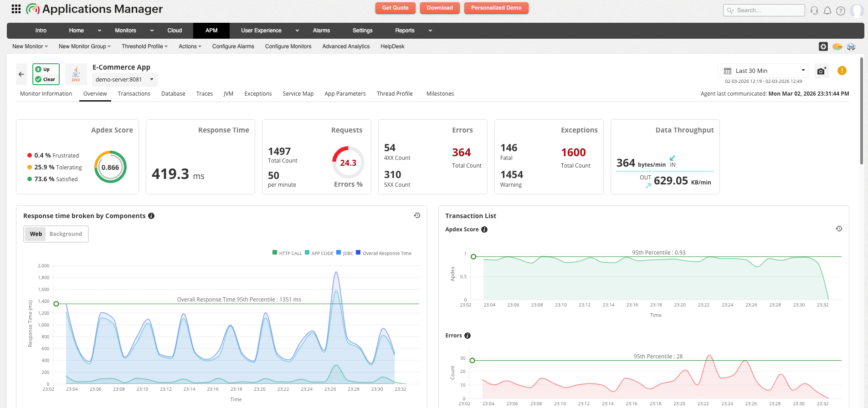This screenshot has width=868, height=408.
Task: Open the Traces tab
Action: click(x=205, y=94)
